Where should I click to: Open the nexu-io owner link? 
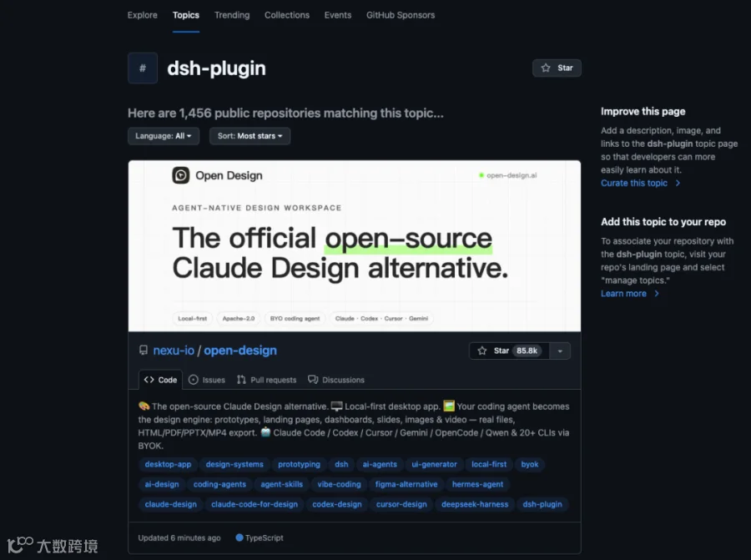pyautogui.click(x=174, y=351)
